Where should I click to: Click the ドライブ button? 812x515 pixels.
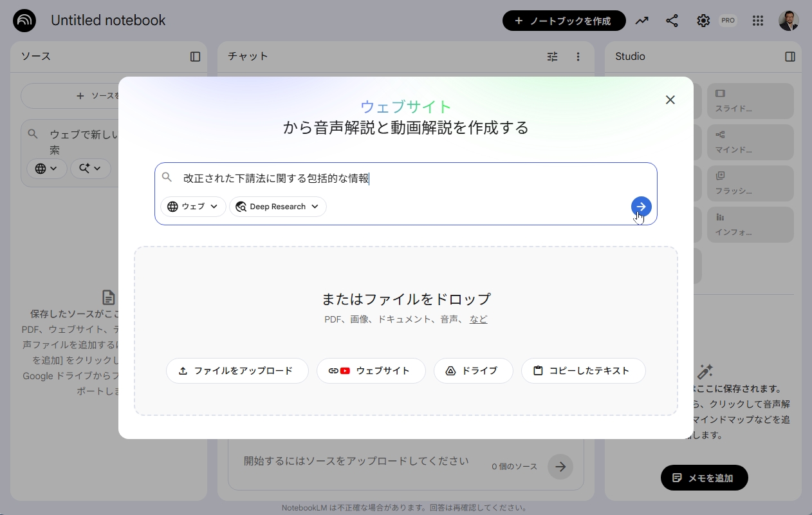coord(474,371)
